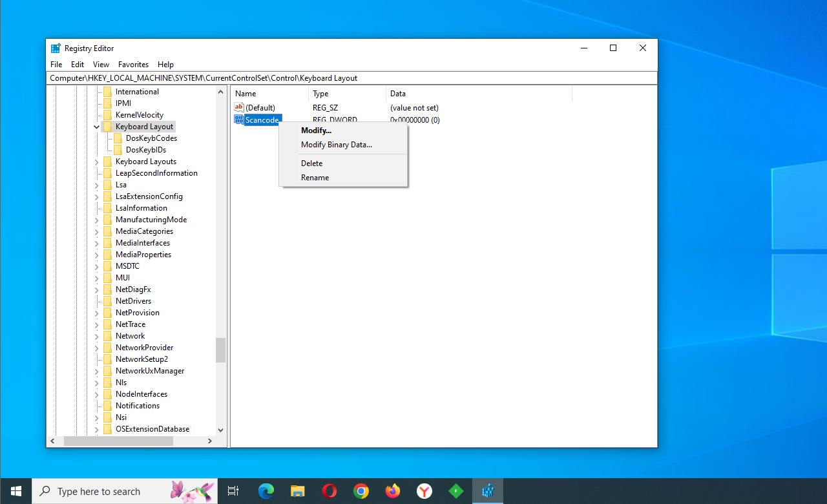Click the registry path address bar
This screenshot has height=504, width=827.
point(352,78)
